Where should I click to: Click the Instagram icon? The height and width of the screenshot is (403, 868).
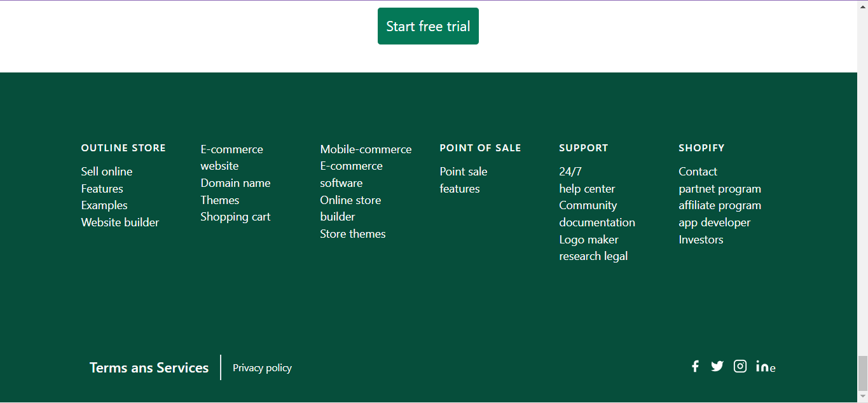click(x=740, y=366)
